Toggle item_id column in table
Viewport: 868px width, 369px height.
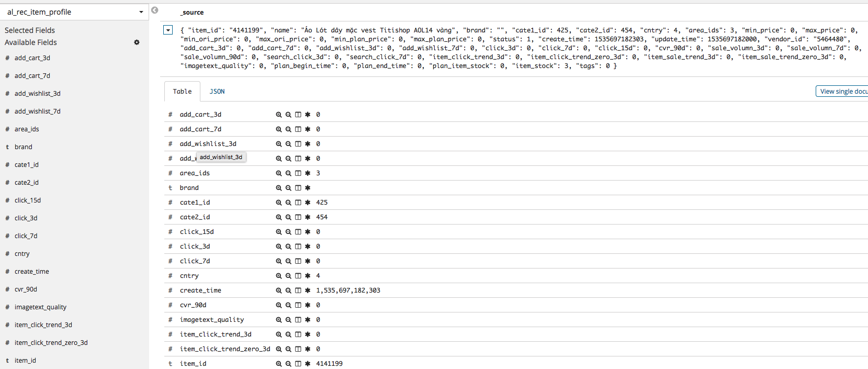[x=298, y=364]
